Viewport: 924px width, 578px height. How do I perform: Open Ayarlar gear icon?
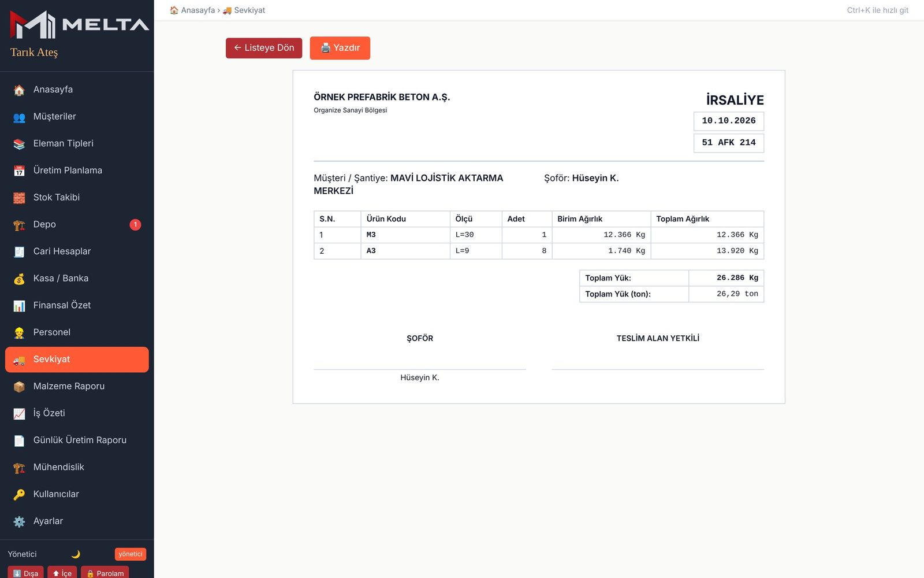point(19,521)
